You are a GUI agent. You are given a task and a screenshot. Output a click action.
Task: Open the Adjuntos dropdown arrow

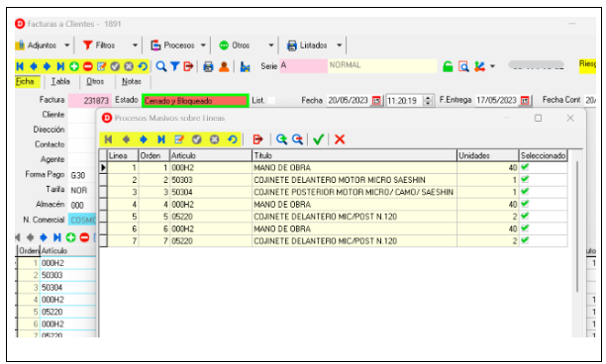tap(67, 45)
